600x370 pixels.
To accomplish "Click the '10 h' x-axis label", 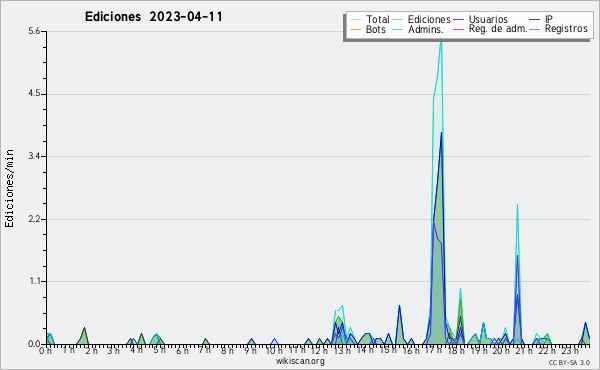I will pos(274,350).
